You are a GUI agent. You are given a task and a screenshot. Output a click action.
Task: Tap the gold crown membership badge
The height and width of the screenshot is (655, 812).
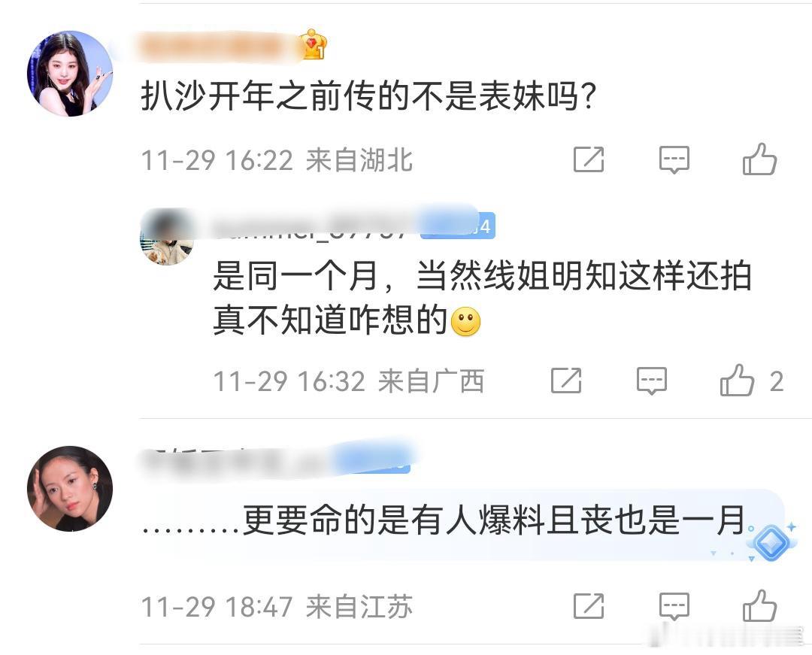pos(312,44)
